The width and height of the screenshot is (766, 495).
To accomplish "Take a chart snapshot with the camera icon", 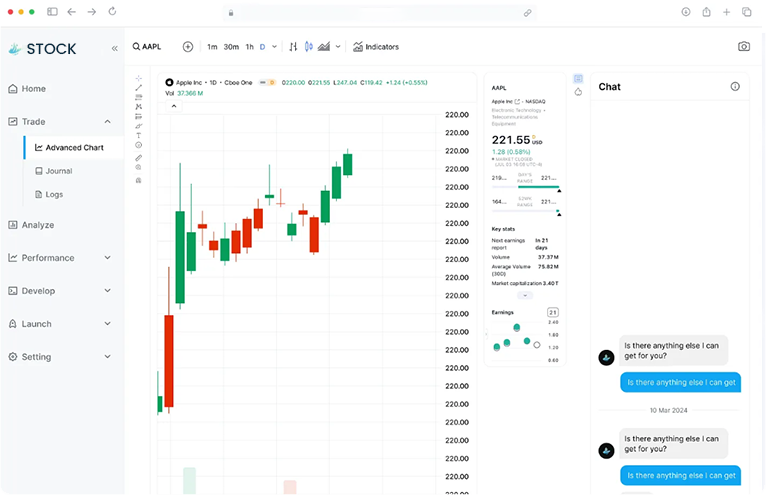I will pyautogui.click(x=744, y=46).
